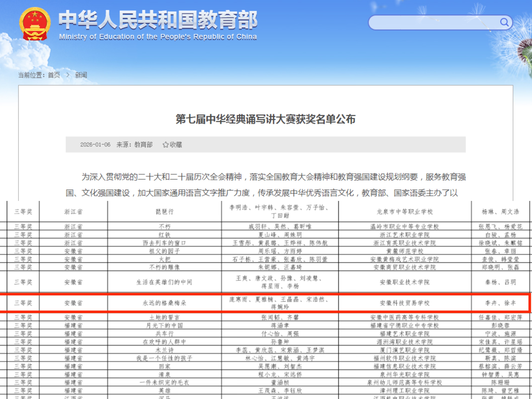
Task: Click the 清泉 work title cell
Action: point(164,374)
